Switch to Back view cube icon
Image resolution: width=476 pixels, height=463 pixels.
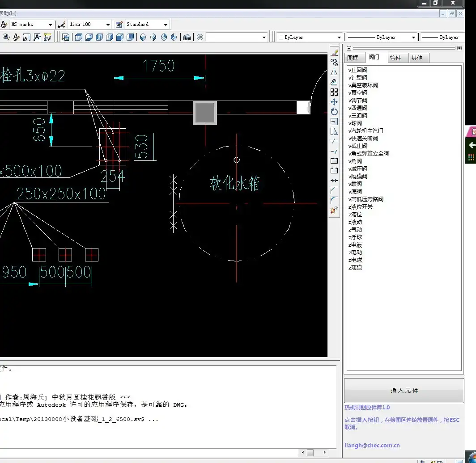coord(130,37)
